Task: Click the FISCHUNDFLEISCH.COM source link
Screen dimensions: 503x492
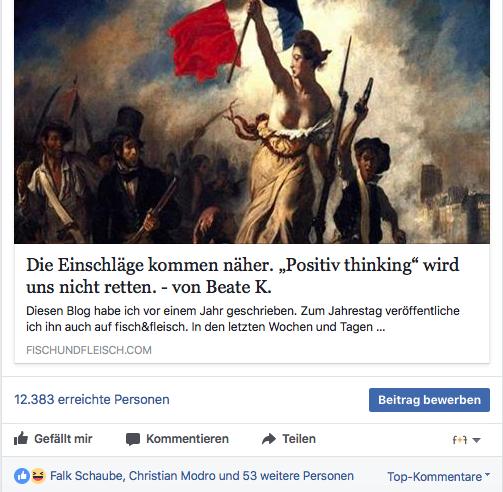Action: pos(89,350)
